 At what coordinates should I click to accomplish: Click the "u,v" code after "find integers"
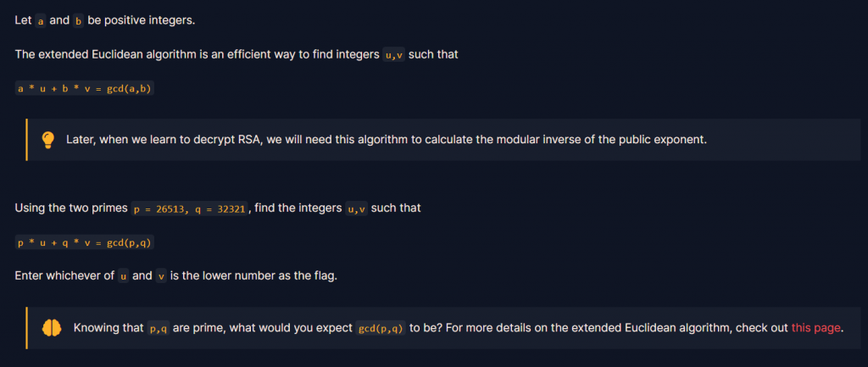tap(393, 55)
